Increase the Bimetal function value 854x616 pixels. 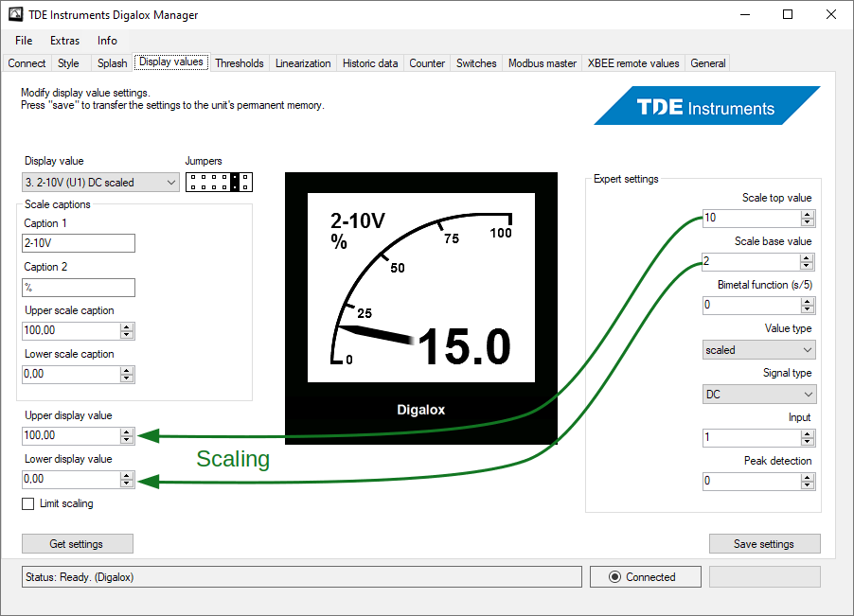point(808,302)
